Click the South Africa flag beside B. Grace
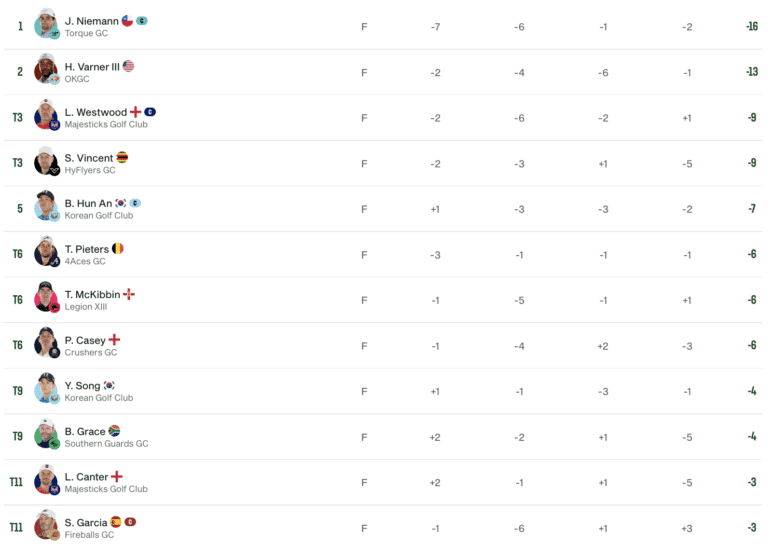 click(x=114, y=431)
